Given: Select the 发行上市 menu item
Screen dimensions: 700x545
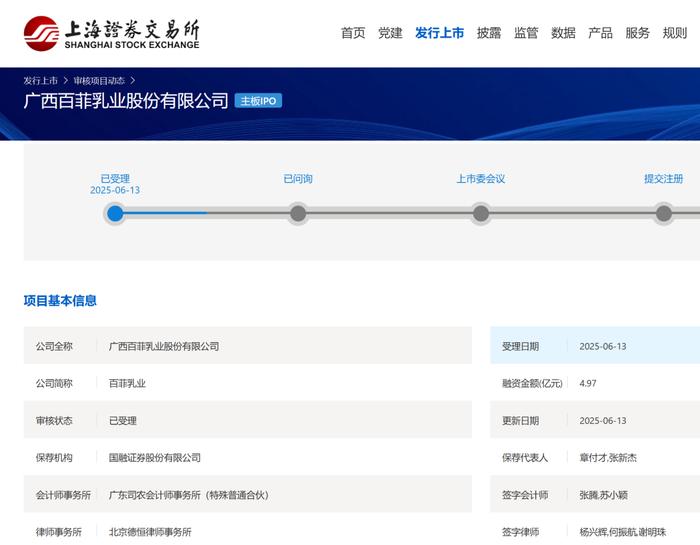Looking at the screenshot, I should click(x=440, y=33).
